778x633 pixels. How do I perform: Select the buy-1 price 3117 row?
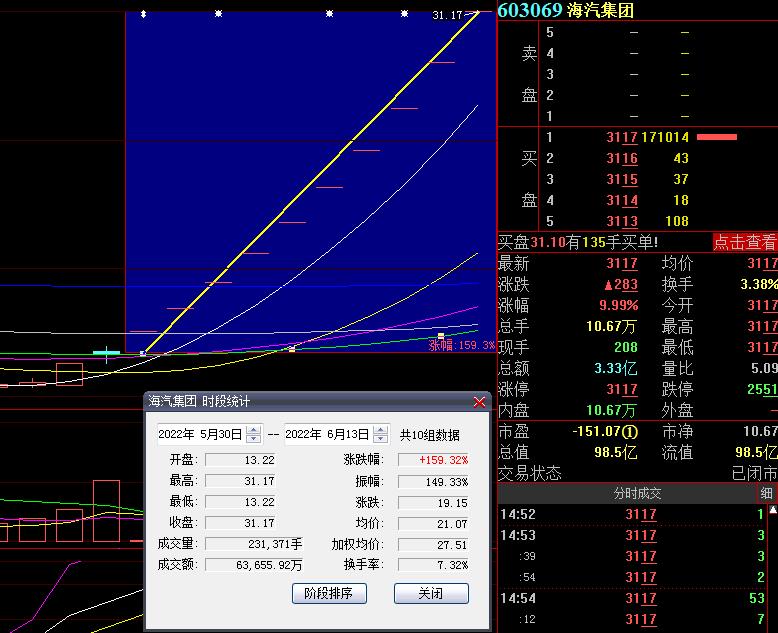[621, 137]
